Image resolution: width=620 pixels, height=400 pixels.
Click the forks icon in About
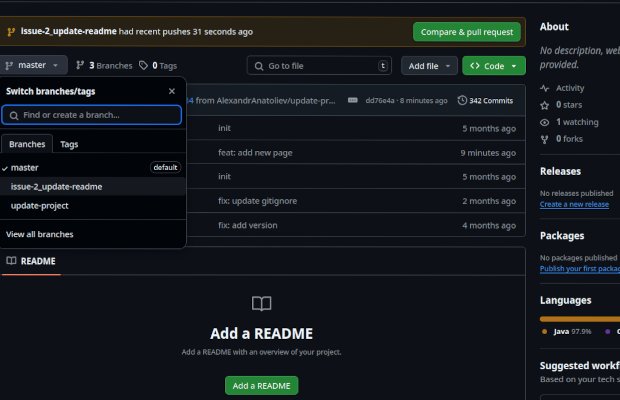click(x=545, y=139)
